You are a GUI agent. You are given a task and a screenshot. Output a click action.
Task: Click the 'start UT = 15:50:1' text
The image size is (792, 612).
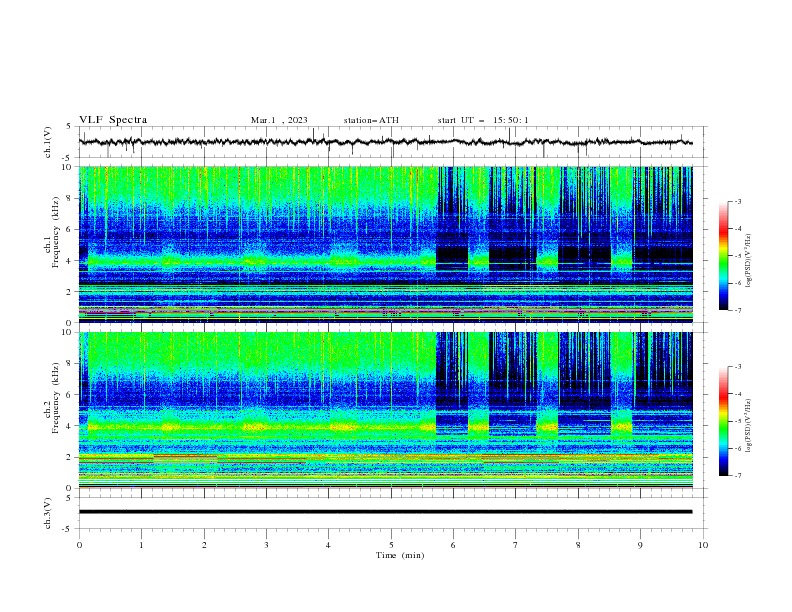[x=483, y=120]
